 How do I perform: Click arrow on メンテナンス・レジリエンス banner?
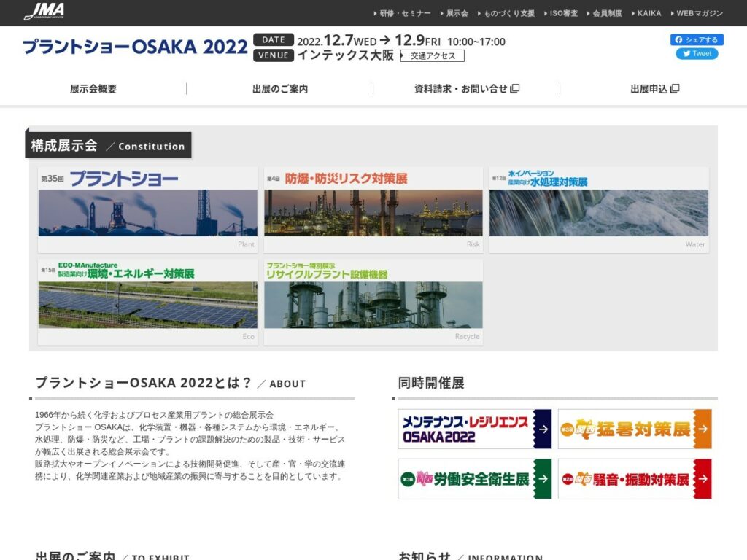(x=543, y=429)
